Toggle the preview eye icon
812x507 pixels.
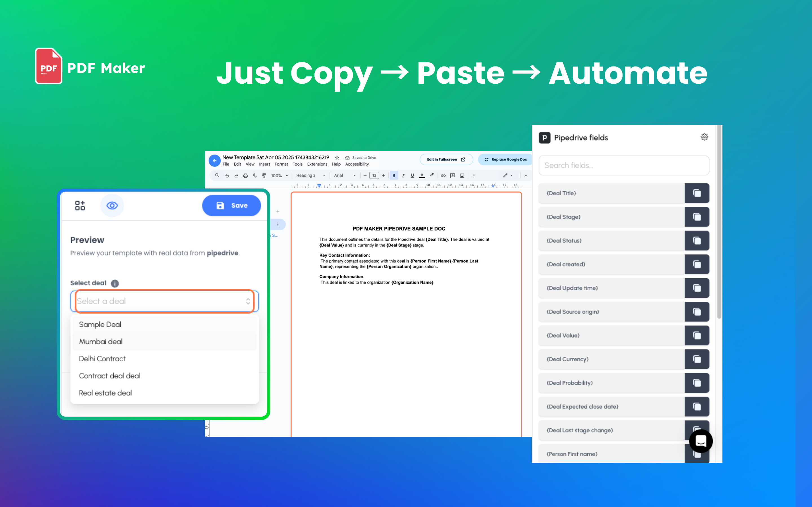(x=112, y=205)
